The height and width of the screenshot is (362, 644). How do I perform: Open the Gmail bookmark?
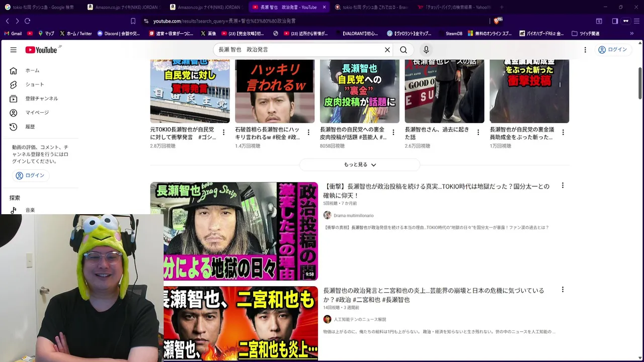[x=13, y=34]
